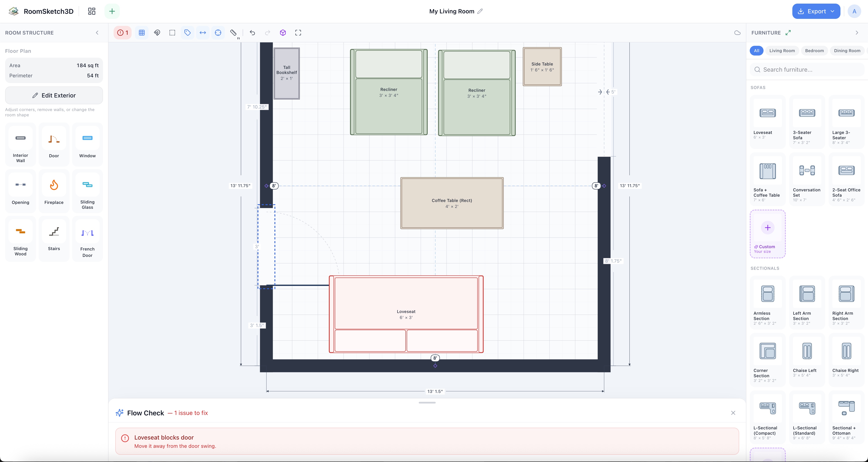Enter fullscreen canvas mode
868x462 pixels.
(298, 33)
